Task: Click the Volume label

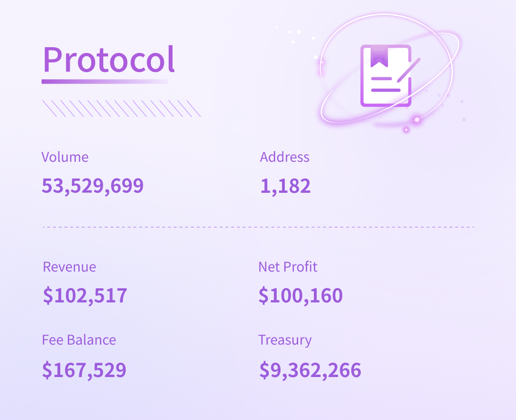Action: pyautogui.click(x=65, y=157)
